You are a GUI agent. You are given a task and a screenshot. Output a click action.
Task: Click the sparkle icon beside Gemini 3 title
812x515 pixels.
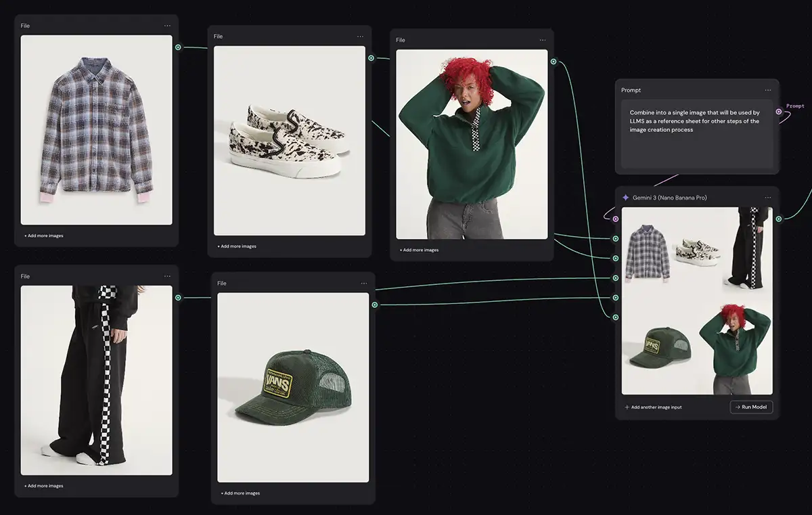(x=625, y=198)
